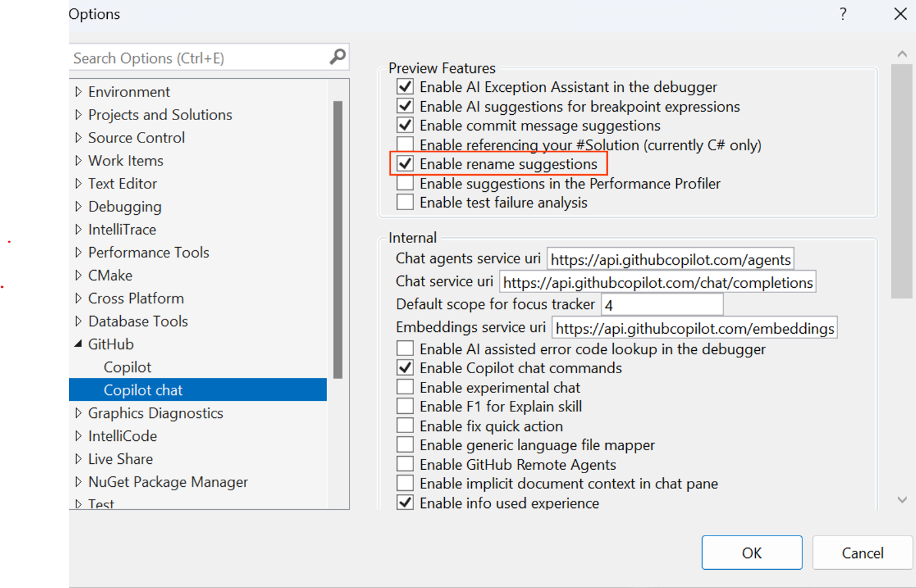Uncheck Enable rename suggestions
This screenshot has height=588, width=916.
405,164
